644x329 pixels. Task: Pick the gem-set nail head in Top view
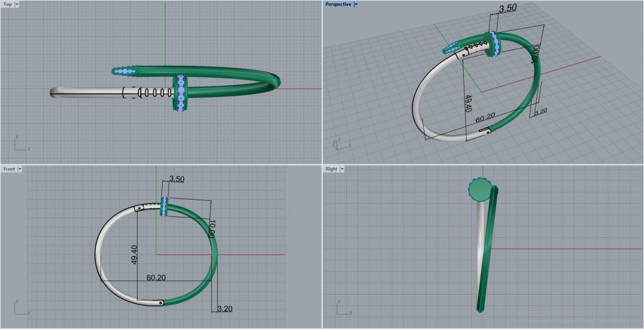click(x=180, y=92)
